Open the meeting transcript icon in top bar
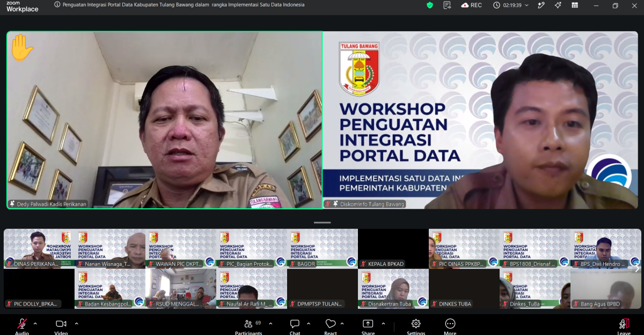 (x=447, y=5)
